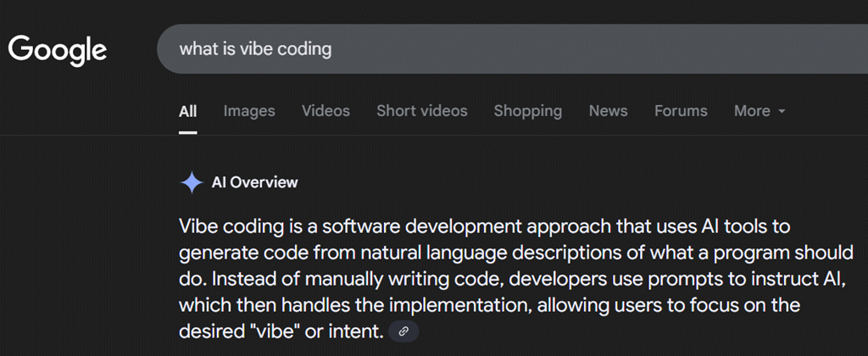Click the AI Overview heading label

click(x=254, y=182)
